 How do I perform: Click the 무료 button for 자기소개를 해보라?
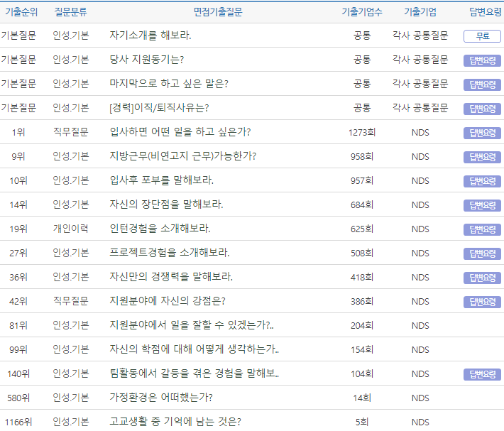(482, 36)
